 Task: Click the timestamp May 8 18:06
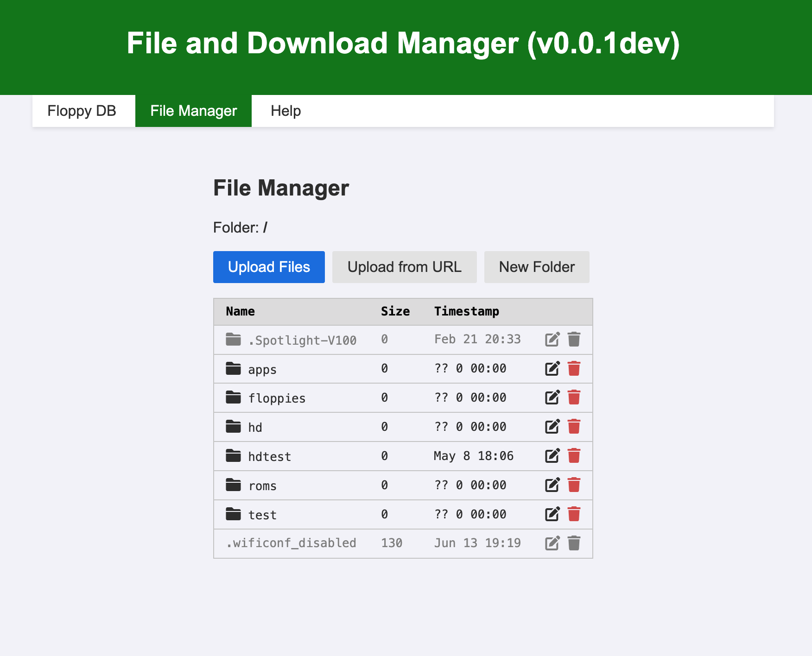pyautogui.click(x=474, y=456)
